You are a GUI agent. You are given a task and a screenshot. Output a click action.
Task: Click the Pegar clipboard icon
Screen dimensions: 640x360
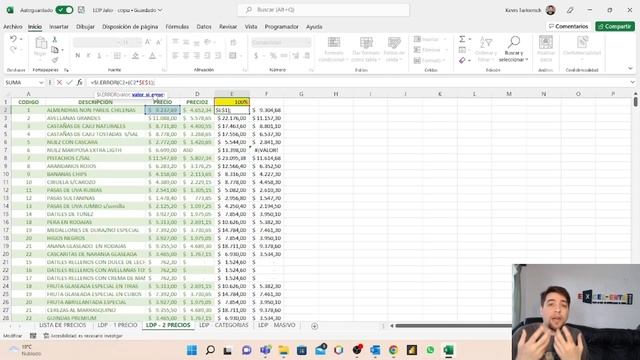(x=40, y=43)
